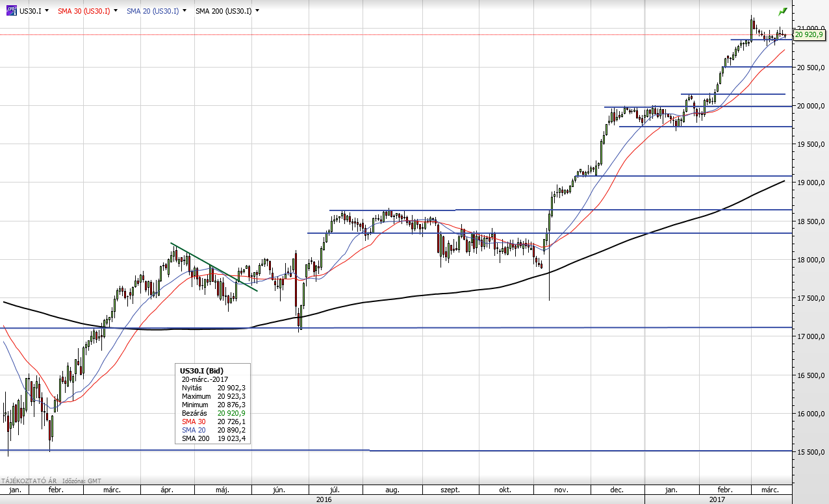
Task: Click the dec. month label on time axis
Action: coord(617,490)
